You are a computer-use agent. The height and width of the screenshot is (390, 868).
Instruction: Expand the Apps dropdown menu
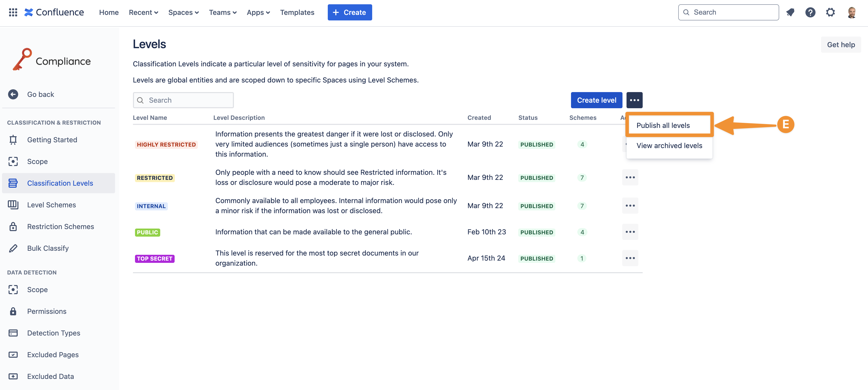click(x=258, y=12)
